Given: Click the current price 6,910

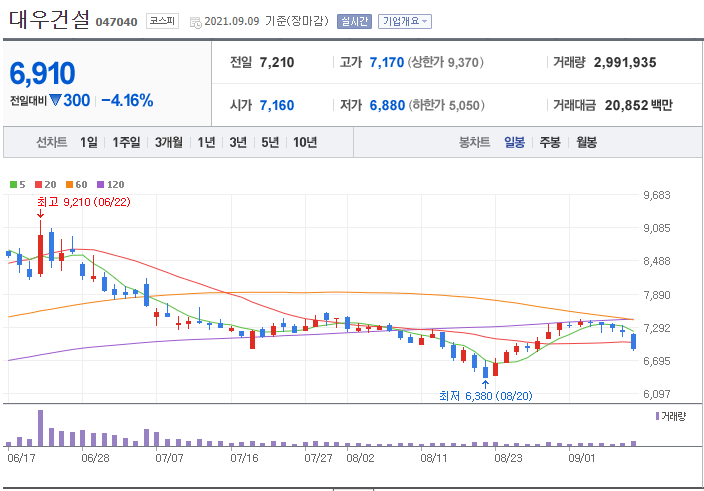Looking at the screenshot, I should (42, 73).
